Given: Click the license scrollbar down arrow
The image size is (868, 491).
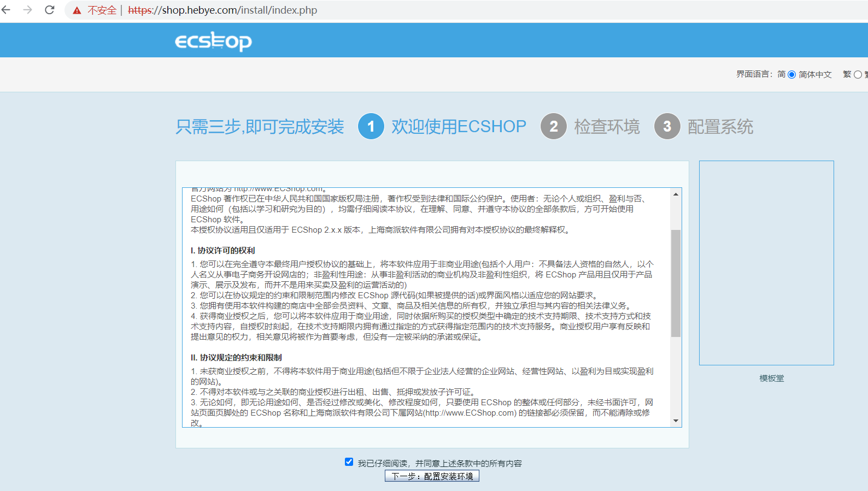Looking at the screenshot, I should click(x=676, y=421).
